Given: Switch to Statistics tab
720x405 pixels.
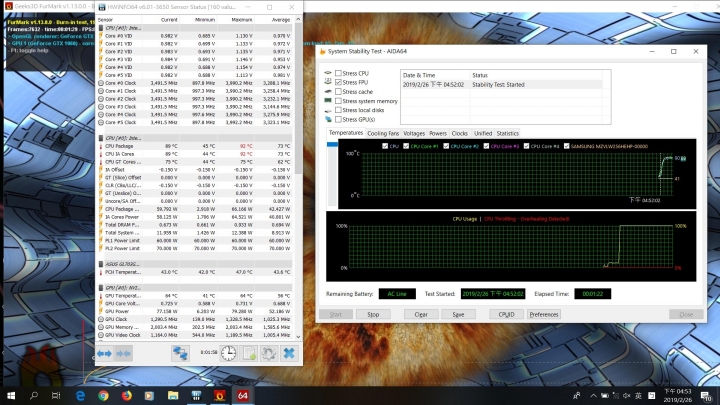Looking at the screenshot, I should (507, 133).
